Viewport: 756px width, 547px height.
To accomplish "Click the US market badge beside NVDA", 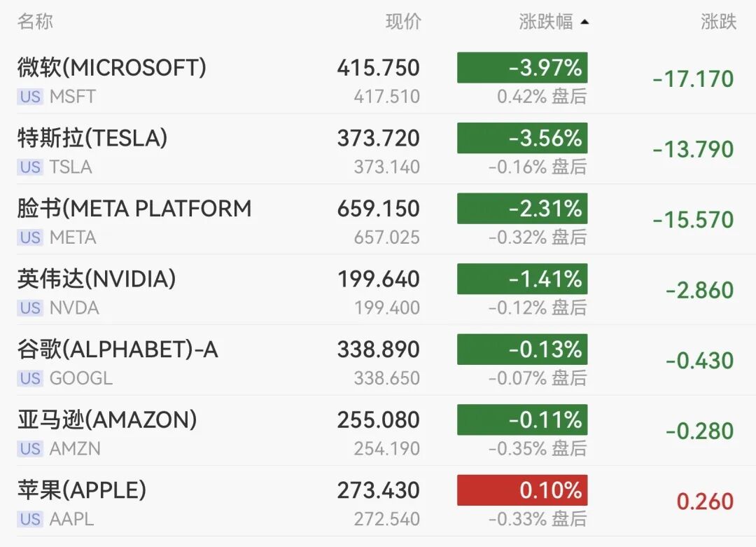I will click(x=30, y=308).
